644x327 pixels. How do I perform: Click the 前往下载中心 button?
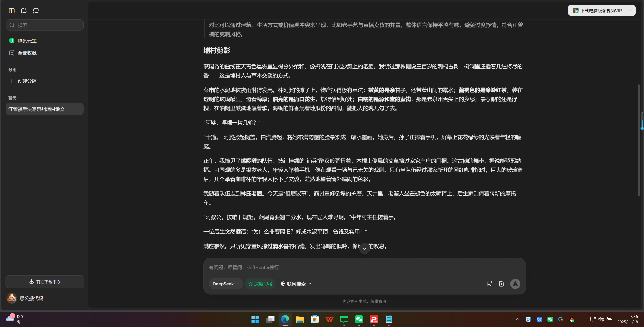pos(44,282)
